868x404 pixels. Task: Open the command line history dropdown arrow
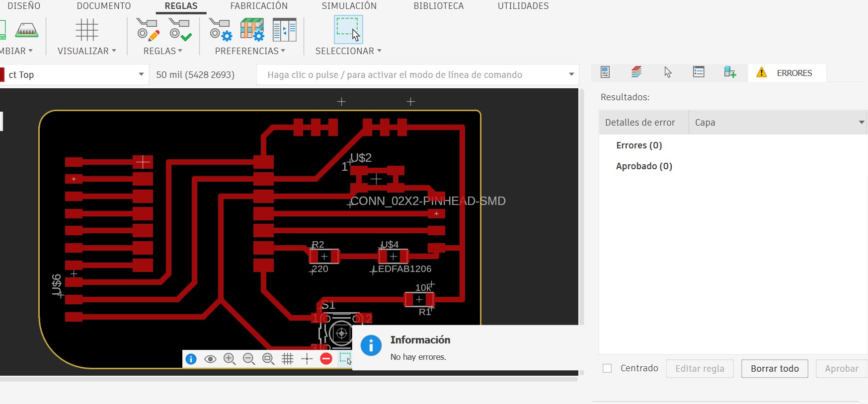tap(571, 74)
